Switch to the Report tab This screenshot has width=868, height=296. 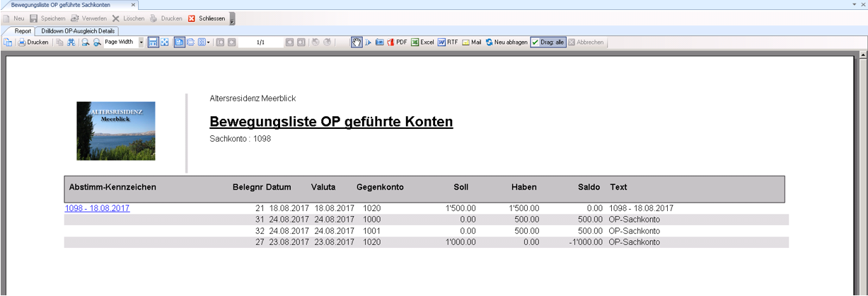[23, 31]
